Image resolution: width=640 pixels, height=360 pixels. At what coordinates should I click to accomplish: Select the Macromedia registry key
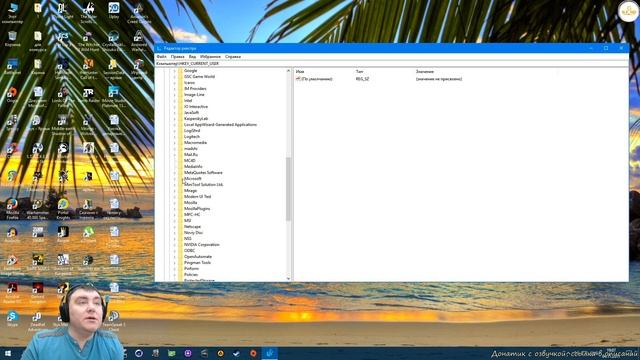196,142
